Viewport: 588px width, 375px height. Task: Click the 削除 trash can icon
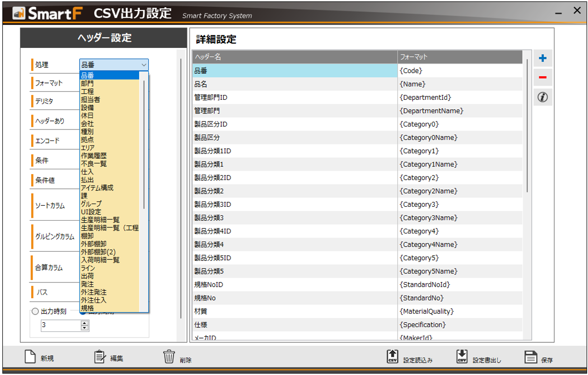pos(169,357)
